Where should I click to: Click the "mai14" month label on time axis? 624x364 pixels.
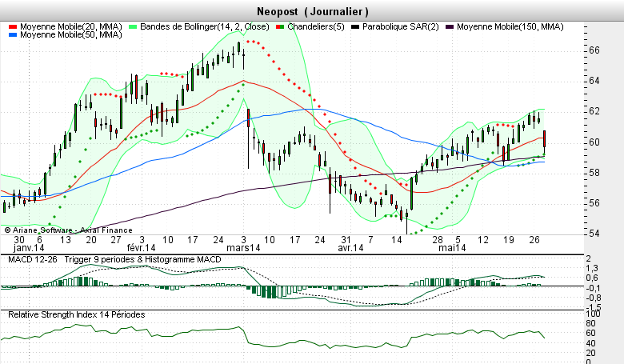[452, 248]
